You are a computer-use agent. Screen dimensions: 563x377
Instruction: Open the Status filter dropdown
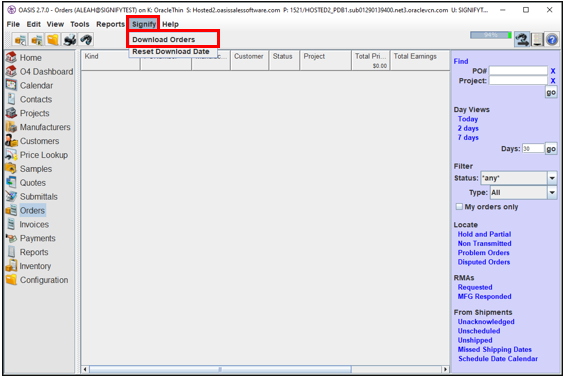(x=552, y=178)
